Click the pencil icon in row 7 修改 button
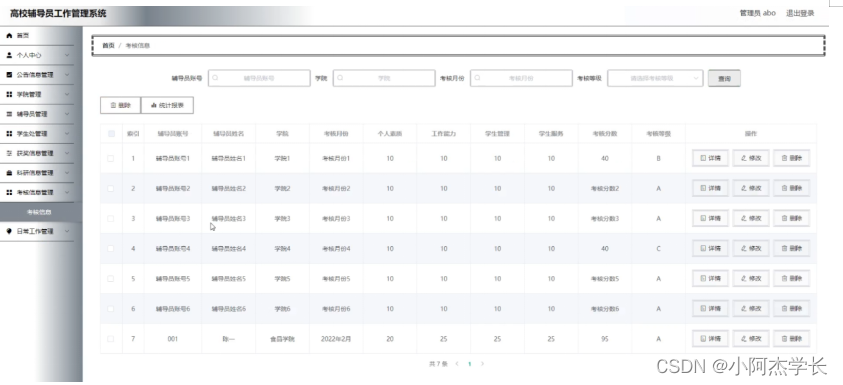Image resolution: width=843 pixels, height=385 pixels. click(744, 339)
